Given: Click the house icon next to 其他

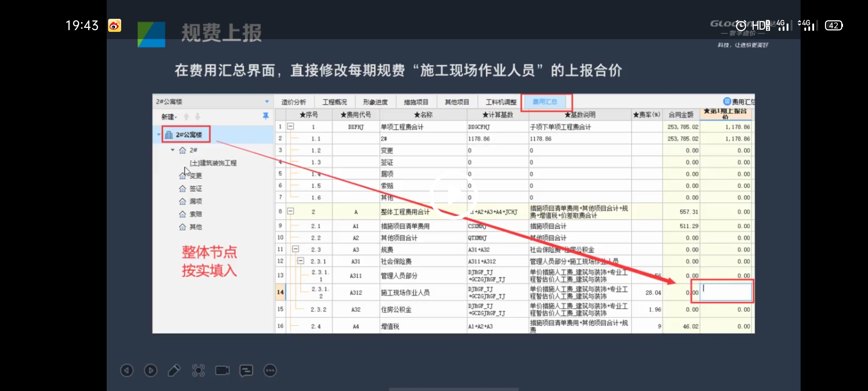Looking at the screenshot, I should [183, 227].
